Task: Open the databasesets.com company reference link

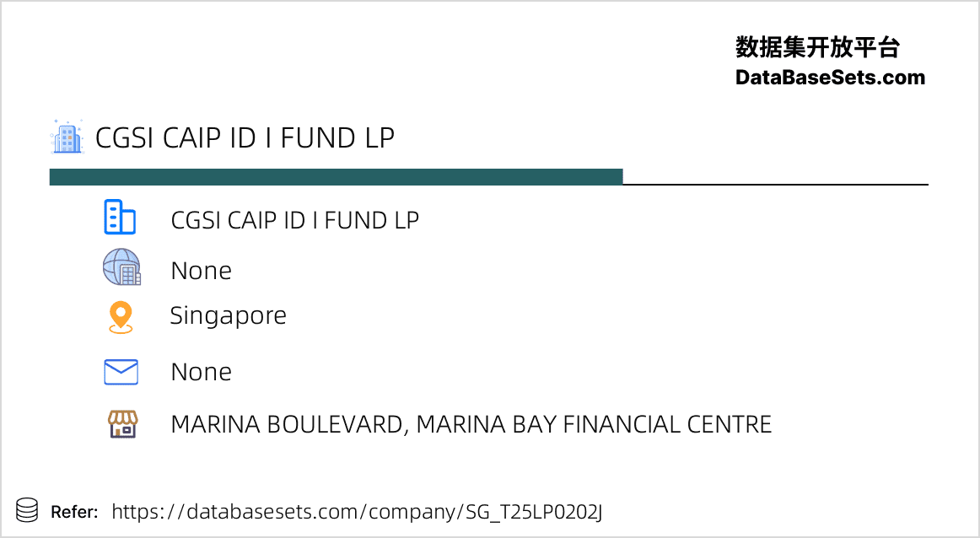Action: [357, 512]
